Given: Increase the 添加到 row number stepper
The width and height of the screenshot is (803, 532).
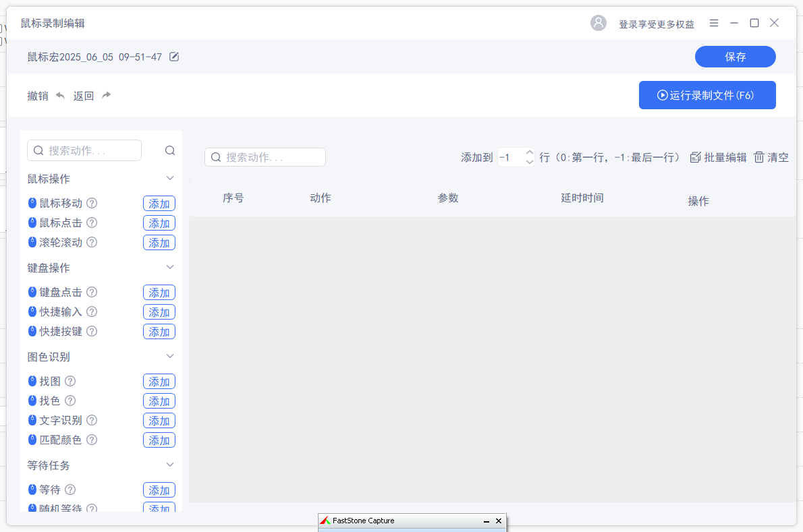Looking at the screenshot, I should click(530, 153).
